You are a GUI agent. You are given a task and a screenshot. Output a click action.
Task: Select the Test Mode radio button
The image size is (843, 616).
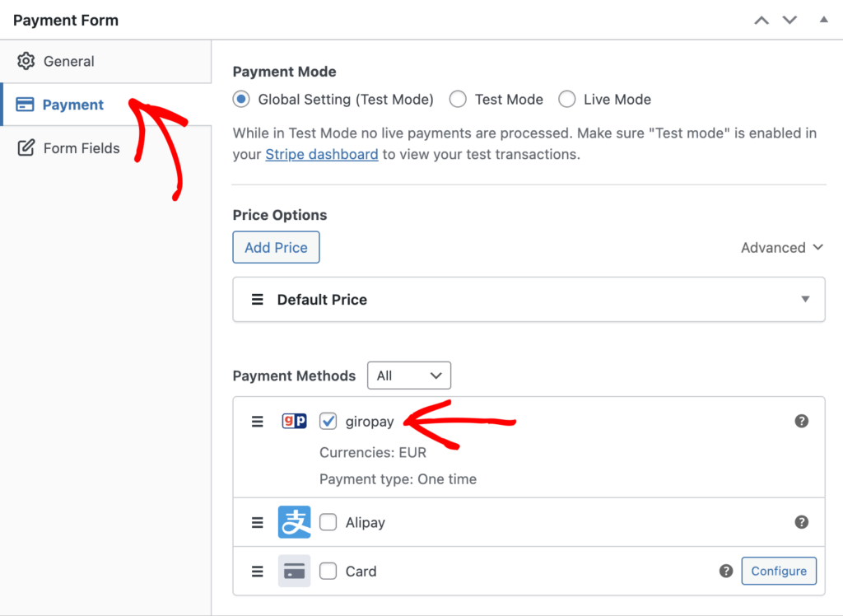click(x=458, y=99)
